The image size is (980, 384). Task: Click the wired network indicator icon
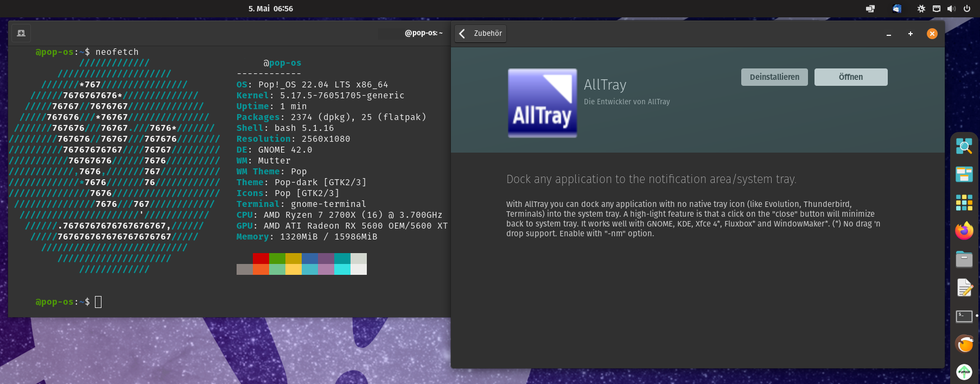[x=937, y=9]
